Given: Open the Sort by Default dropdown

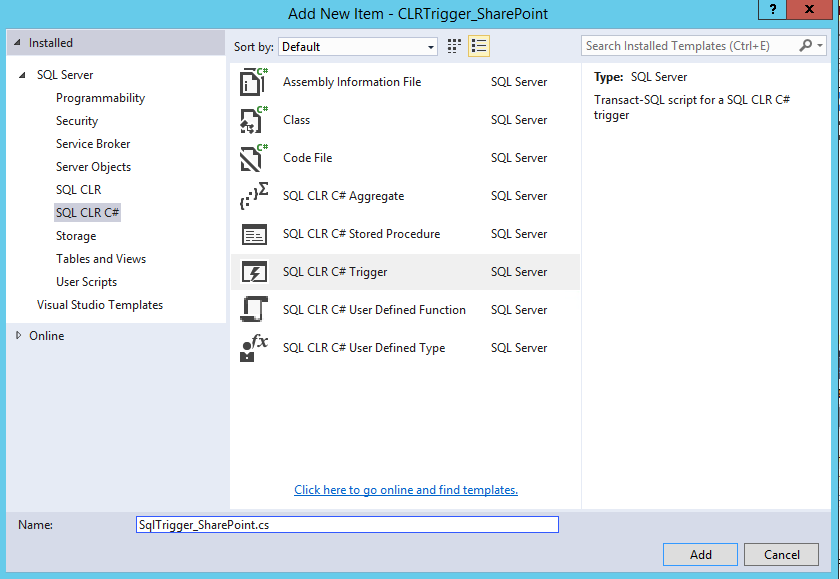Looking at the screenshot, I should 358,47.
